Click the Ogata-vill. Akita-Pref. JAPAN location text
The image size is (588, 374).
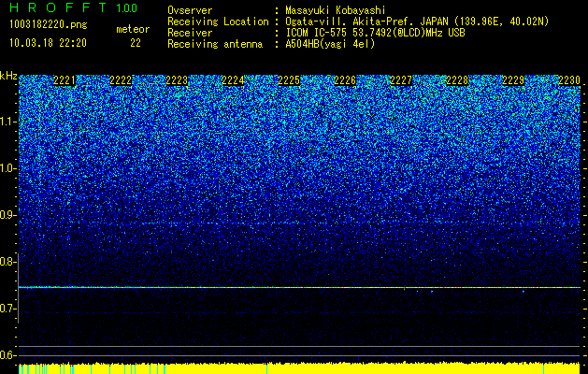(x=417, y=22)
